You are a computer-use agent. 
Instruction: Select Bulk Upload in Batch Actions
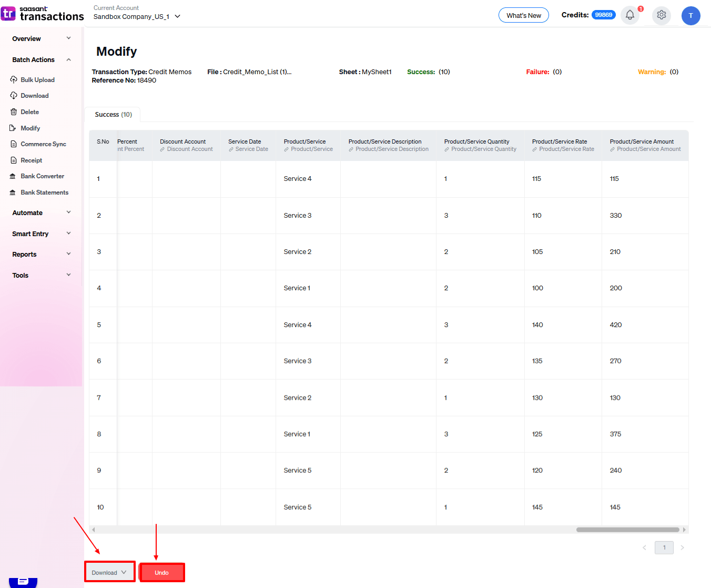37,79
